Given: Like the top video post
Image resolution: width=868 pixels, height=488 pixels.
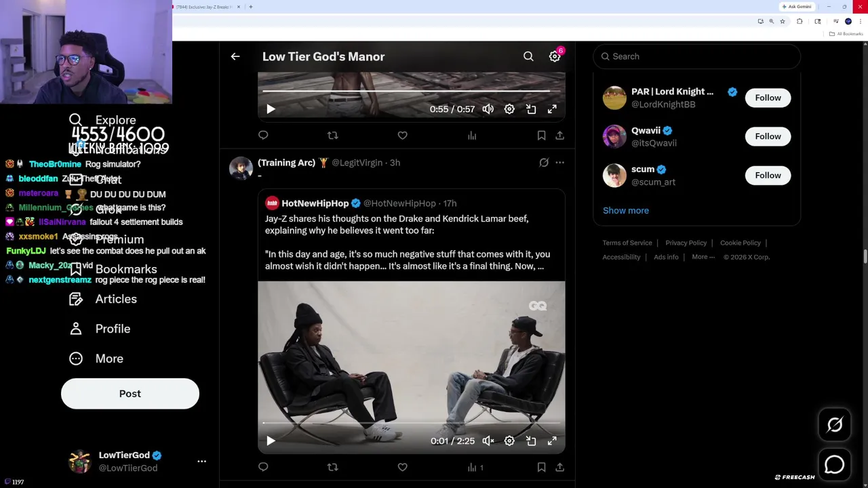Looking at the screenshot, I should [x=402, y=136].
